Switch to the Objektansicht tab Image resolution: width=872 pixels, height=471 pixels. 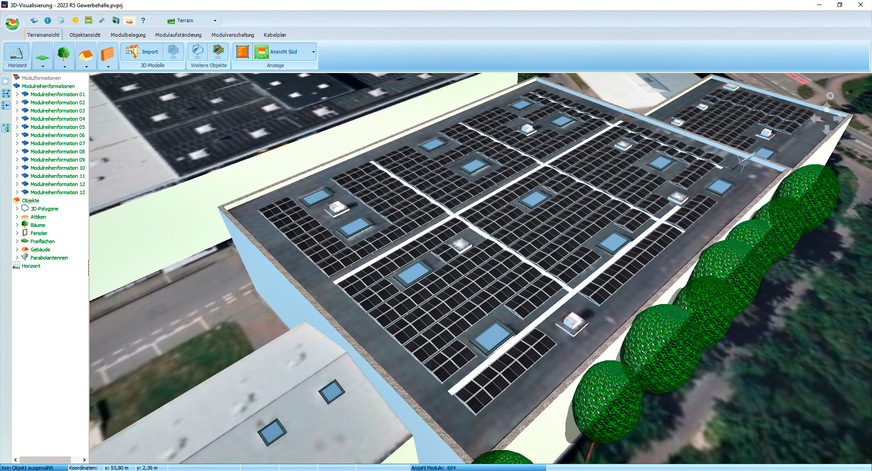[85, 34]
